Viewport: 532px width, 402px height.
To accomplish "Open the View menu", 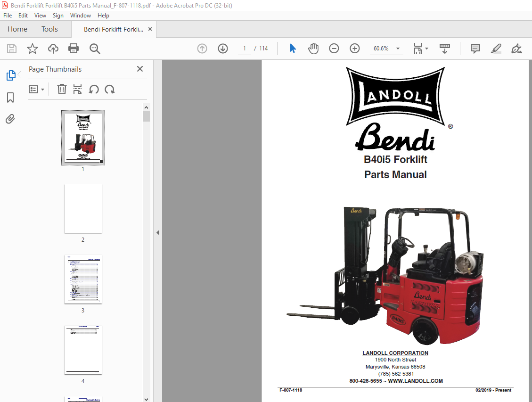I will coord(40,15).
